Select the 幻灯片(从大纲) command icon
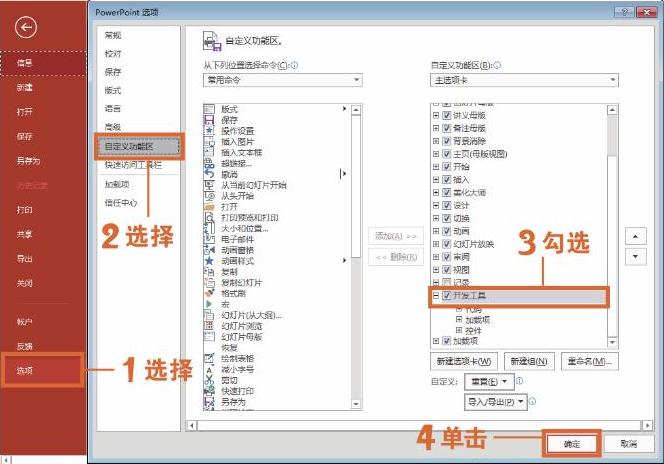The image size is (664, 464). (209, 315)
